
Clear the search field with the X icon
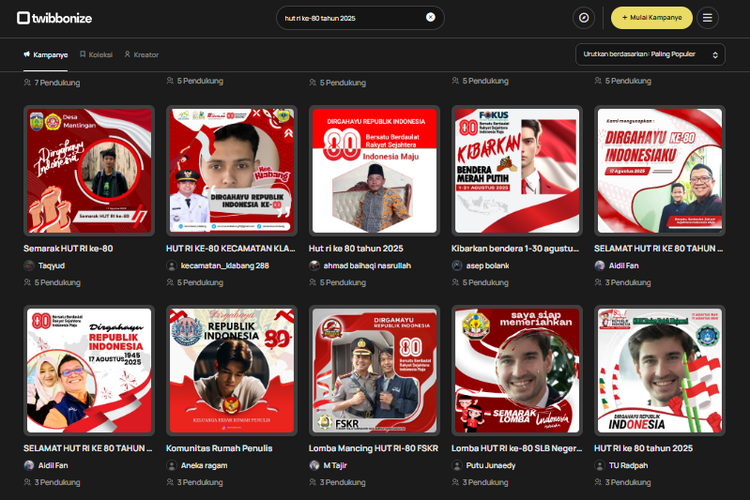coord(430,17)
